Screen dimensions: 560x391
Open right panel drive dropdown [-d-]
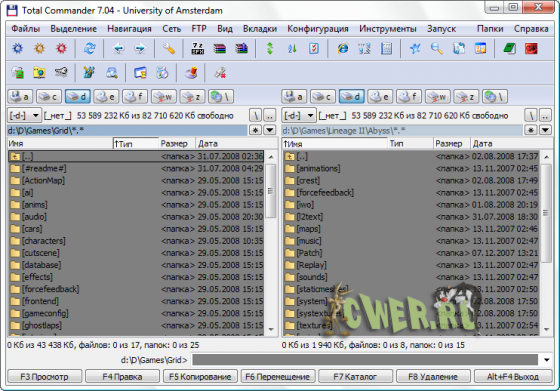[299, 115]
